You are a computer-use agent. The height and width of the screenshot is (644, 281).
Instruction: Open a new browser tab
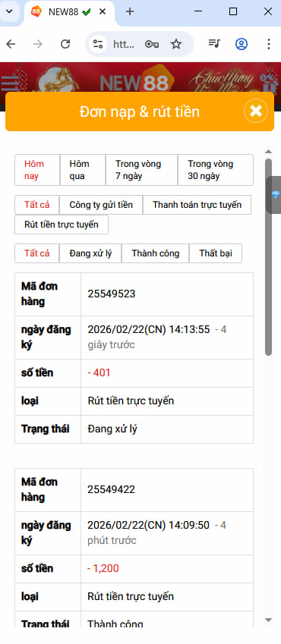point(130,11)
